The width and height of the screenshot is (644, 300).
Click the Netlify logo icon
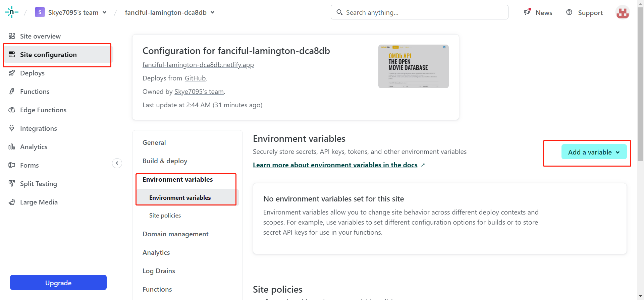[x=11, y=12]
